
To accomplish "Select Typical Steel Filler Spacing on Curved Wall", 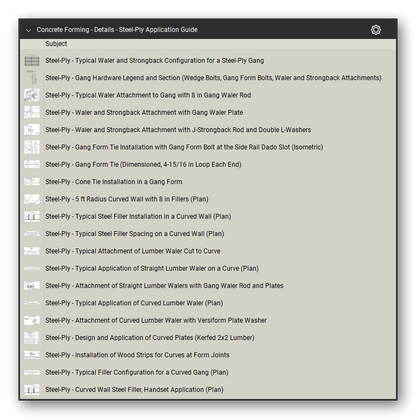I will (135, 234).
